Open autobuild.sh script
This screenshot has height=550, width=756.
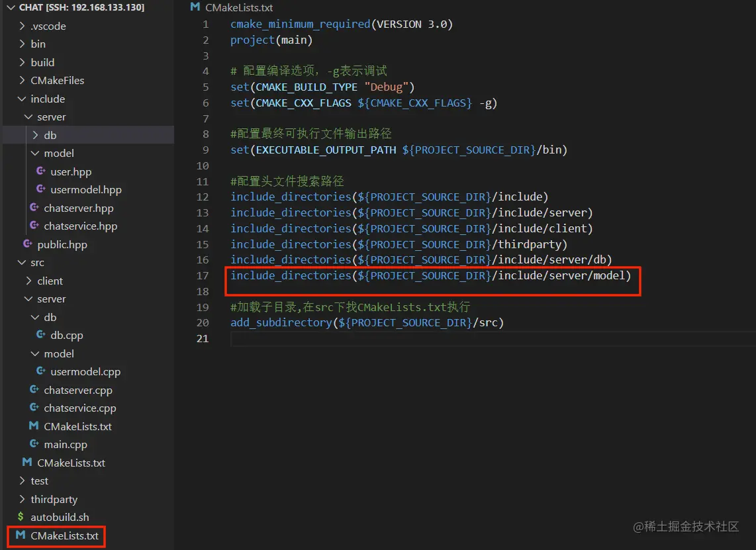click(x=60, y=517)
